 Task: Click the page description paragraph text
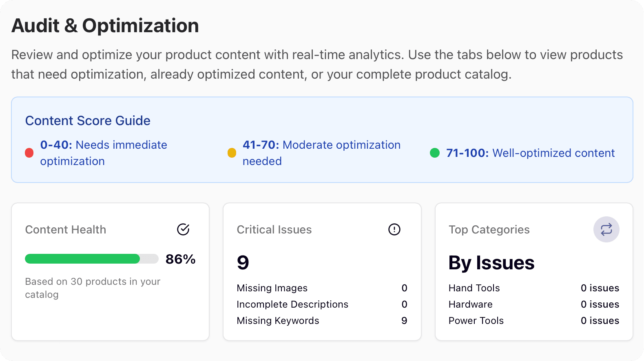pyautogui.click(x=317, y=64)
